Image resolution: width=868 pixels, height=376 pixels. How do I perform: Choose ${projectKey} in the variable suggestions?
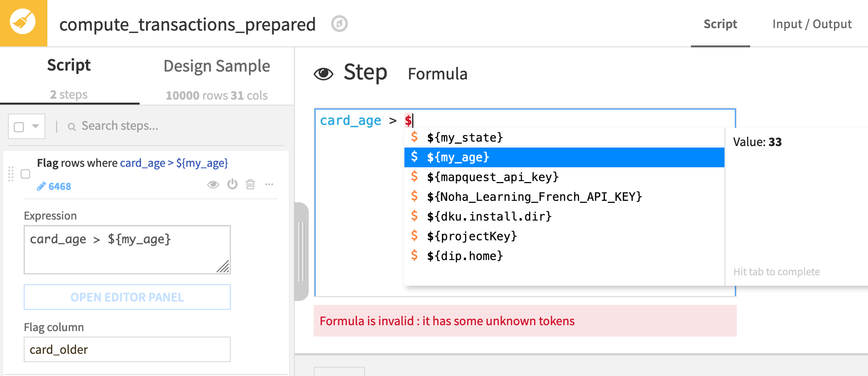coord(471,236)
